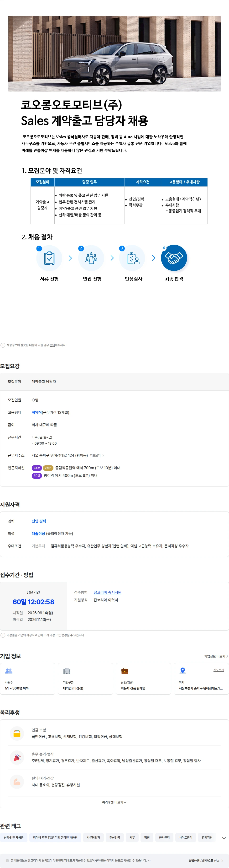Screen dimensions: 229x868
Task: Click the remaining time 60일 countdown
Action: point(33,602)
